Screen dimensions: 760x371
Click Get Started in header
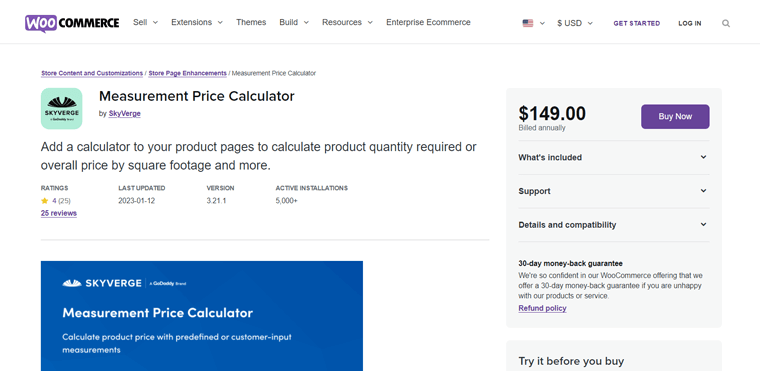click(636, 23)
